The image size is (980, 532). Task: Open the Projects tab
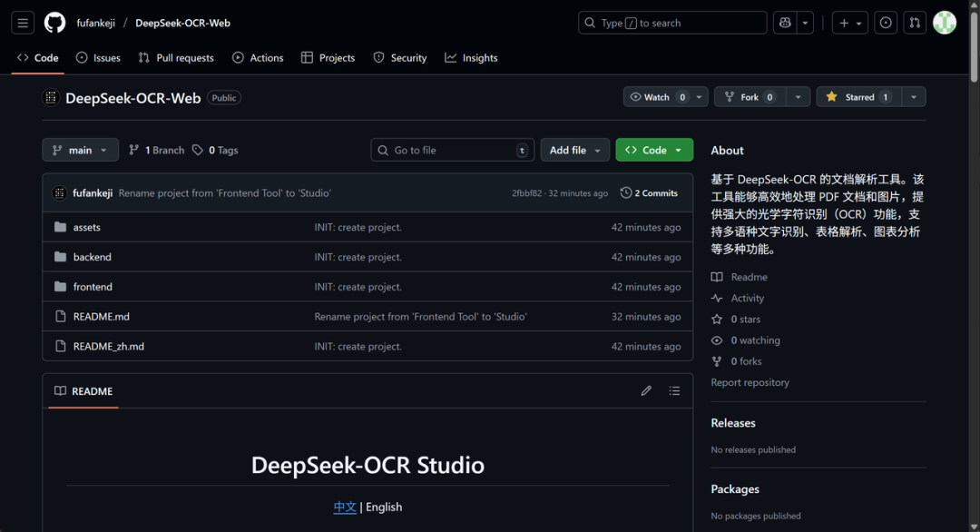[328, 57]
